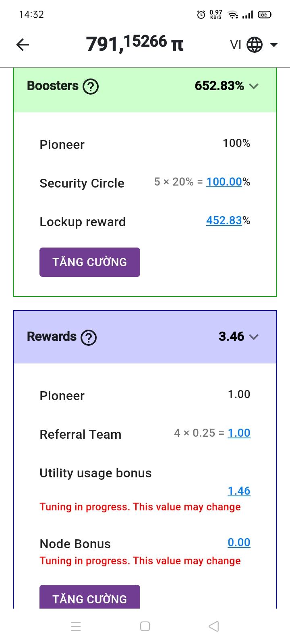
Task: Tap the 791 π balance display
Action: 135,43
